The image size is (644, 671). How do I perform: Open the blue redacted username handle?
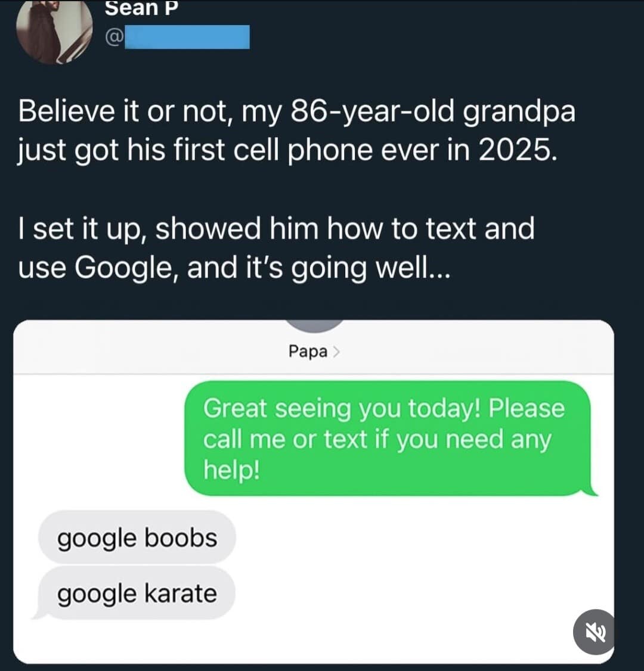click(x=185, y=37)
